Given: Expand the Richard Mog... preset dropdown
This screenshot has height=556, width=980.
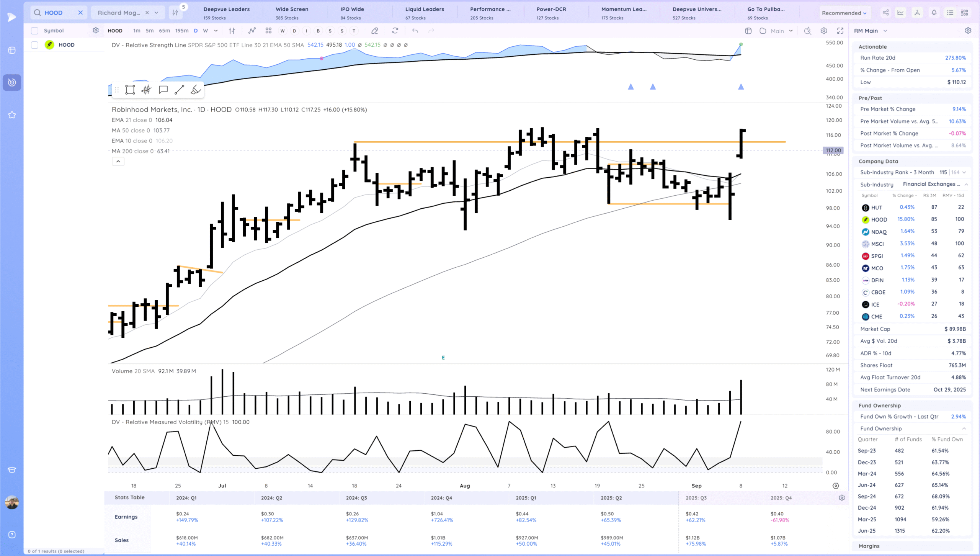Looking at the screenshot, I should (156, 13).
